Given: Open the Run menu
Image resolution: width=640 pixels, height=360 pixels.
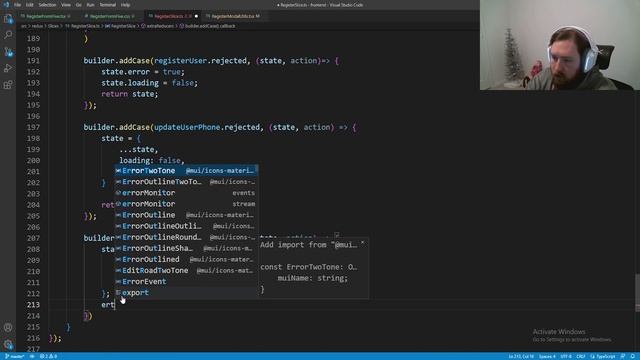Looking at the screenshot, I should (x=91, y=5).
